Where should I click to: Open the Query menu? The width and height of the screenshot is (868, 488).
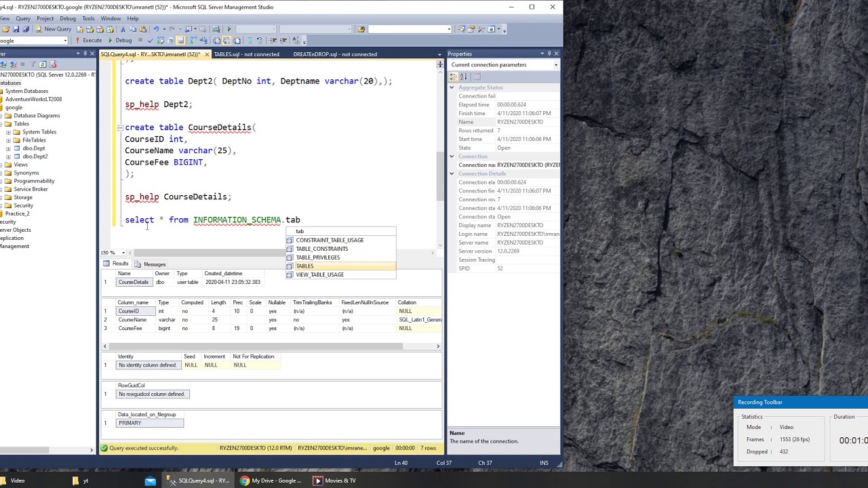point(22,18)
